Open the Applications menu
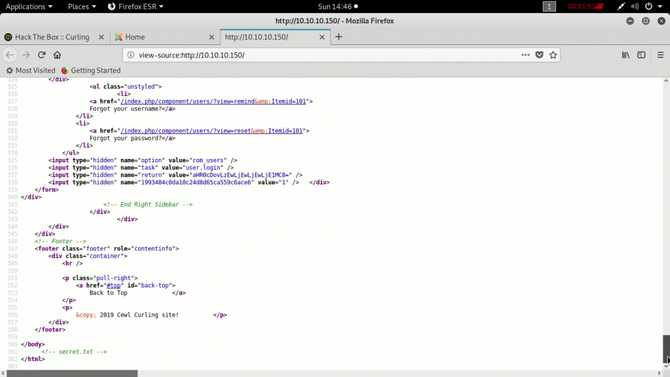The width and height of the screenshot is (670, 377). coord(29,6)
